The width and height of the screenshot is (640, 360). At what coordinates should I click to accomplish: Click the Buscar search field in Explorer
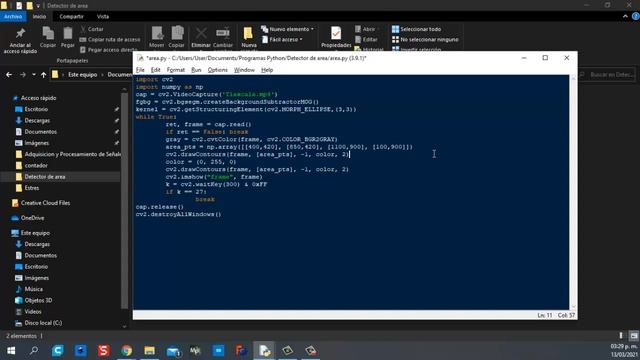click(x=607, y=75)
